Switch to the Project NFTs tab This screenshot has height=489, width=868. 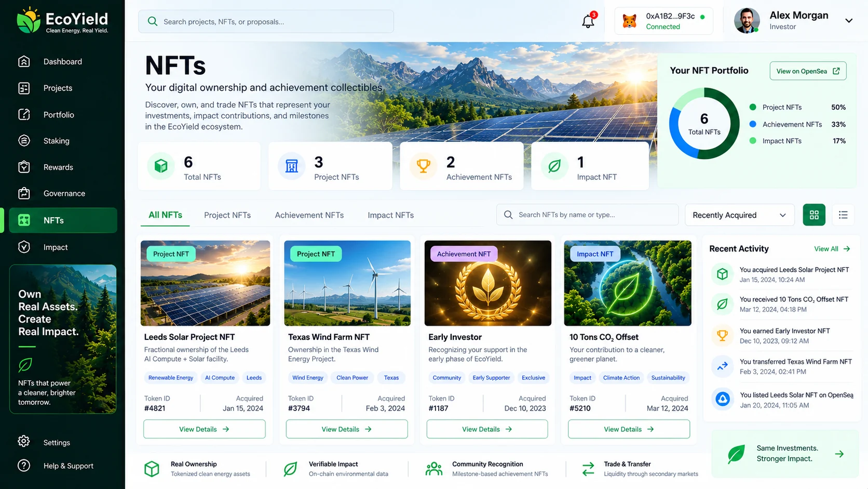click(227, 215)
